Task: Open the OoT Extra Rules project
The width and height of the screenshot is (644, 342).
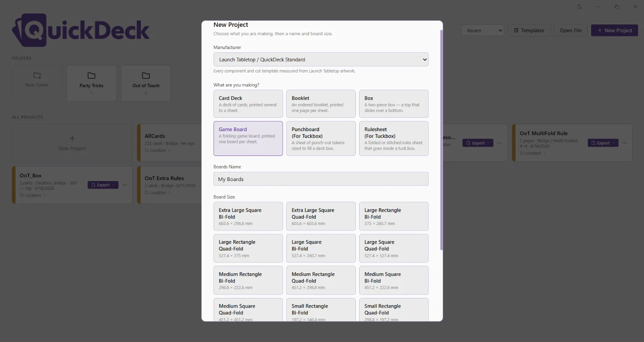Action: click(170, 185)
